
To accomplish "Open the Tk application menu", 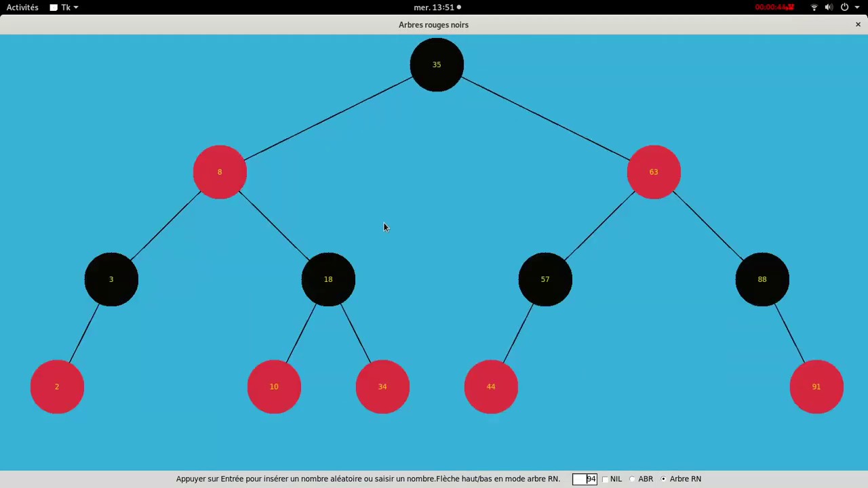I will (64, 7).
